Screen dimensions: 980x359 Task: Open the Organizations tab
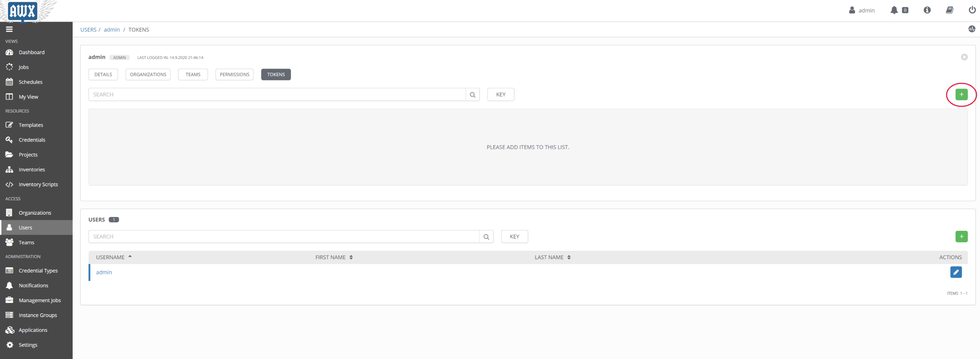click(x=148, y=74)
